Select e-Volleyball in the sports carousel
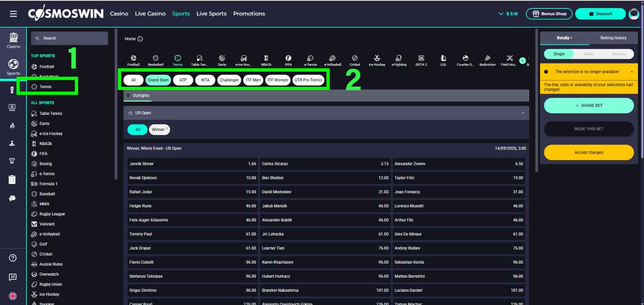Image resolution: width=644 pixels, height=305 pixels. pos(332,60)
